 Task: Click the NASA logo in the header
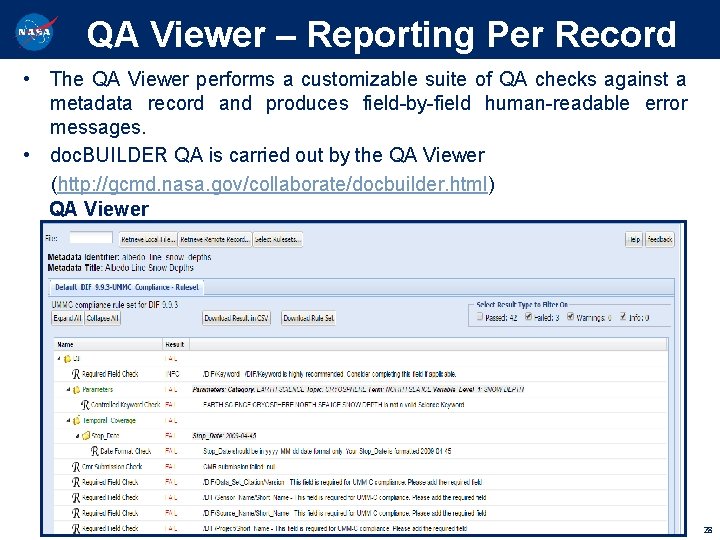point(36,31)
